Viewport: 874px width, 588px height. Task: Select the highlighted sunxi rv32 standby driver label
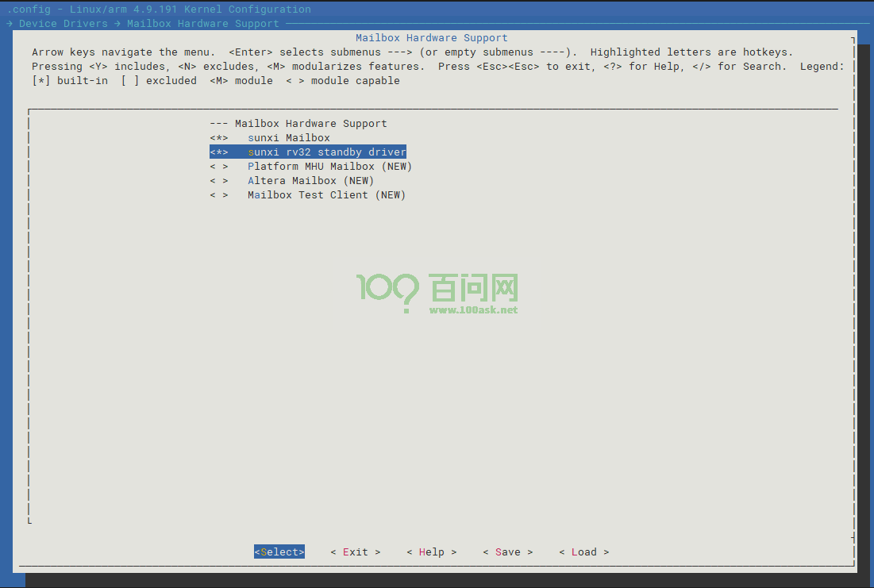[x=326, y=152]
